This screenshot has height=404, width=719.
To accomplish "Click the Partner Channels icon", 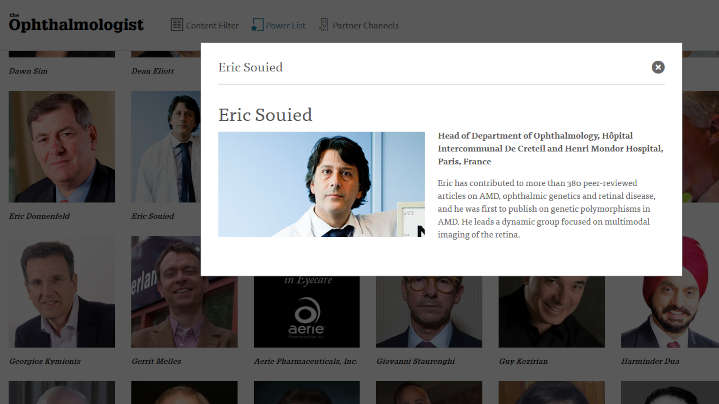I will click(324, 25).
